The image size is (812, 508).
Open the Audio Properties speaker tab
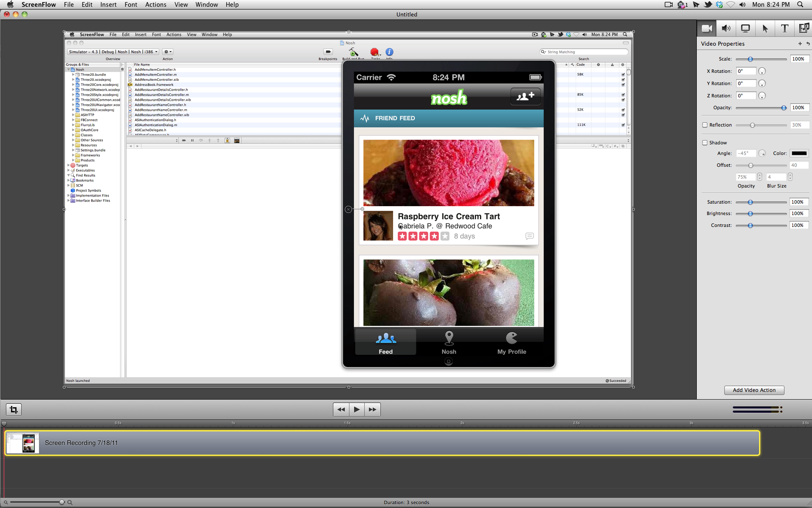coord(726,28)
